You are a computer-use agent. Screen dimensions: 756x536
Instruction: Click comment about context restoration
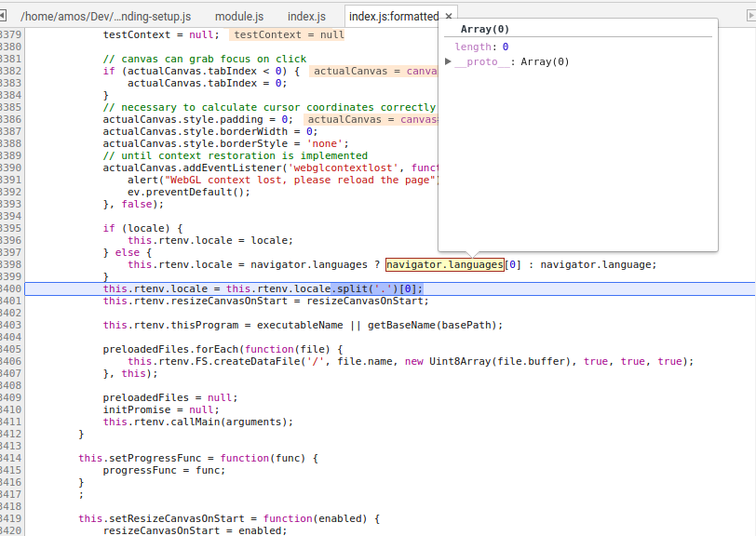coord(235,155)
